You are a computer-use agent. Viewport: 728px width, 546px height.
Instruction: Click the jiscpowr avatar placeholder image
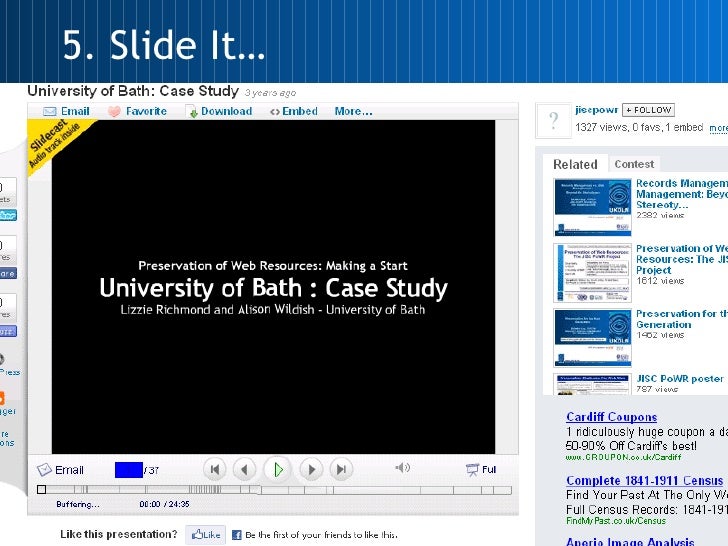553,121
